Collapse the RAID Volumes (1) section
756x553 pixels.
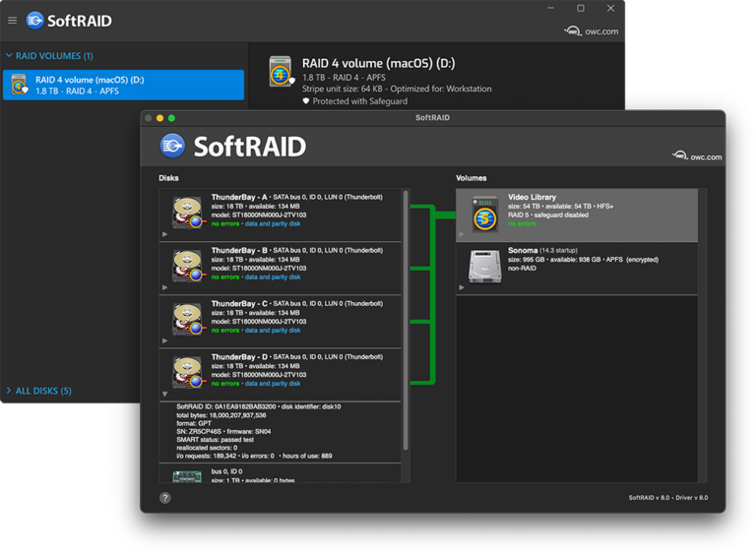[x=9, y=56]
